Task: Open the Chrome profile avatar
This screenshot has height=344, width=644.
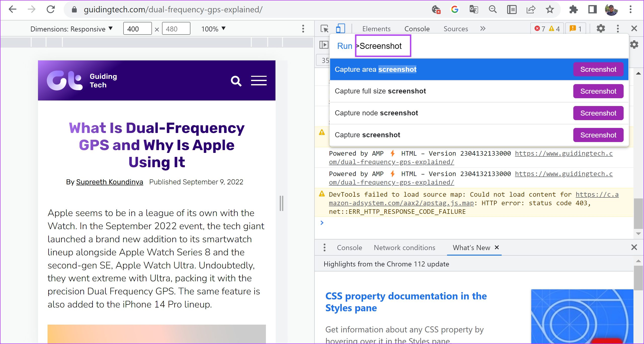Action: point(611,10)
